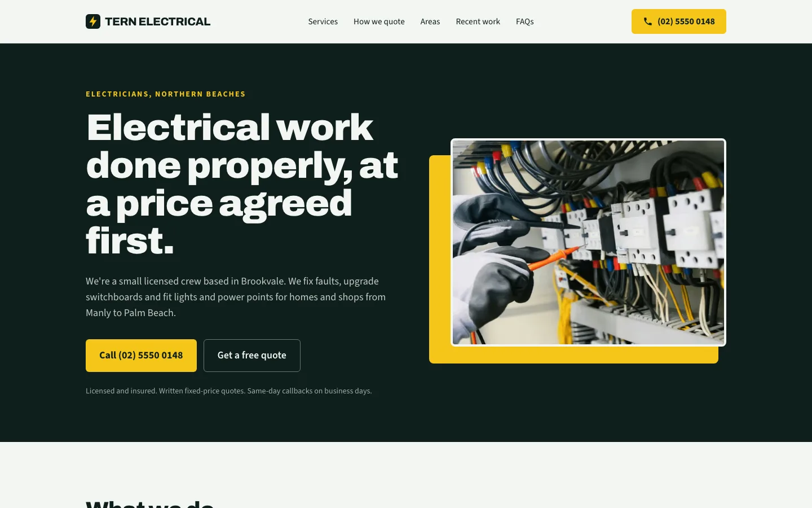Click the phone icon in header button
812x508 pixels.
pyautogui.click(x=648, y=21)
